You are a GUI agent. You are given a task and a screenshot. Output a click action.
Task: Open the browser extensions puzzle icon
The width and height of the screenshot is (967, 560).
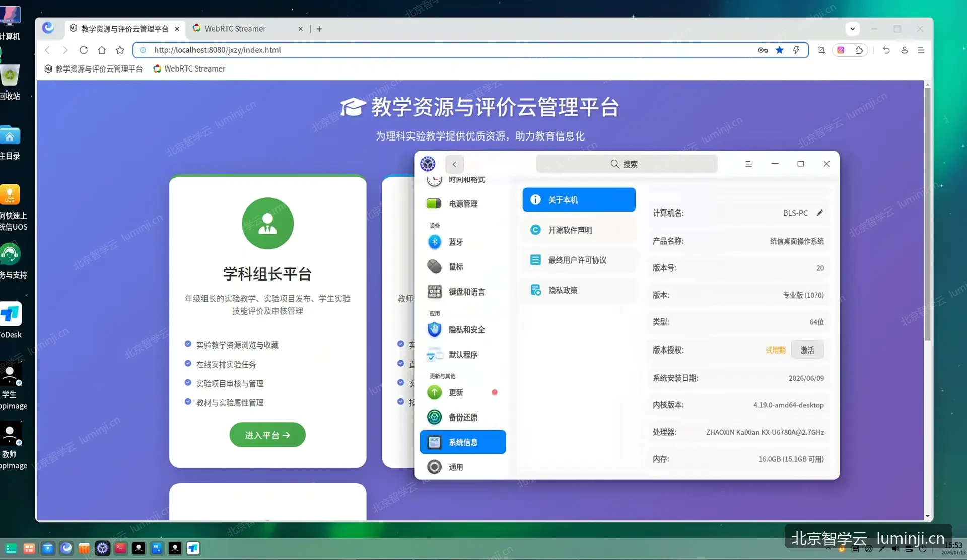pos(859,50)
